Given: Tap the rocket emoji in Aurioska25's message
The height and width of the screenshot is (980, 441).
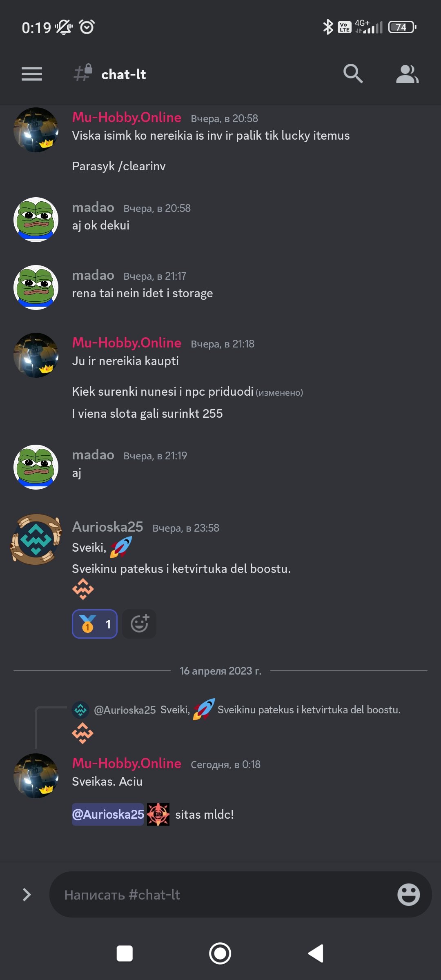Looking at the screenshot, I should pyautogui.click(x=121, y=547).
